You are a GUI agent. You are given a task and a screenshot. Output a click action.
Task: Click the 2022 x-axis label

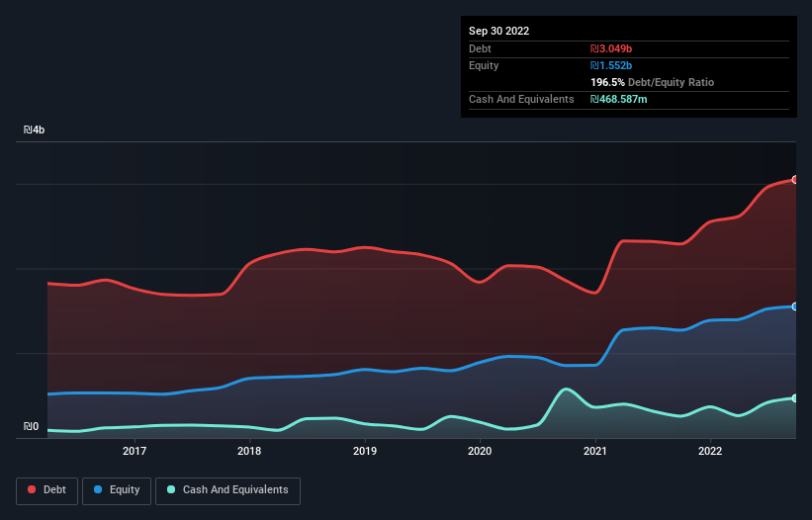[x=710, y=451]
